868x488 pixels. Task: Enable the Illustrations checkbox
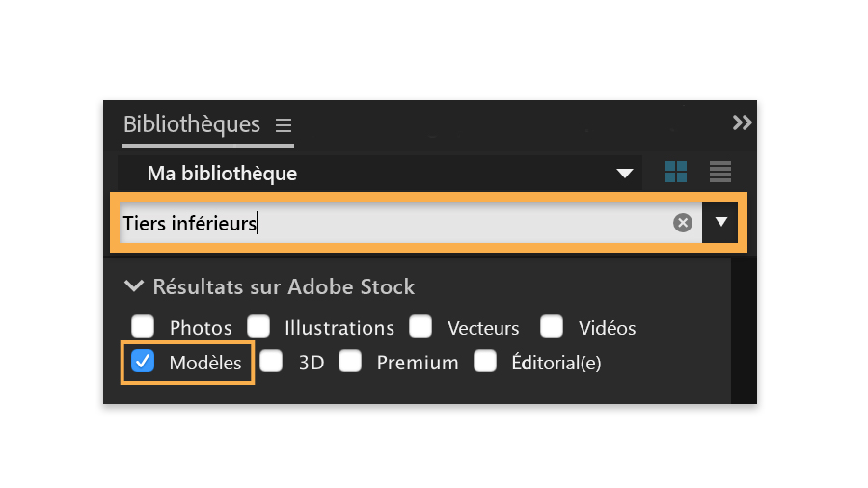tap(258, 327)
